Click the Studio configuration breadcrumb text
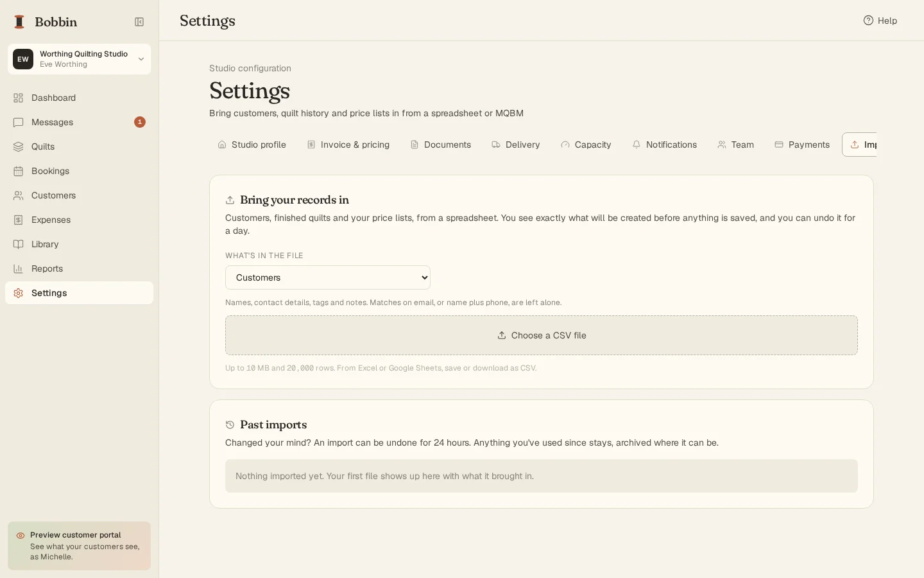The width and height of the screenshot is (924, 578). coord(250,68)
